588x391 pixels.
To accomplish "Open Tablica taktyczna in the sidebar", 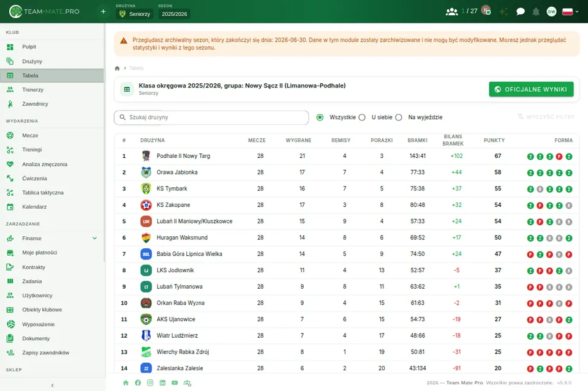I will click(x=52, y=193).
